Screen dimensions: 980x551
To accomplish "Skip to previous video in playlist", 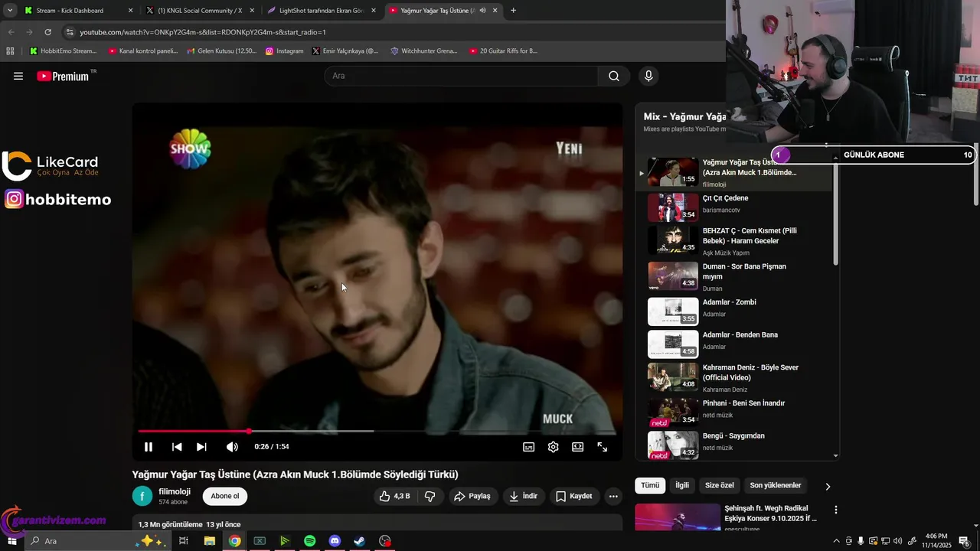I will (177, 447).
